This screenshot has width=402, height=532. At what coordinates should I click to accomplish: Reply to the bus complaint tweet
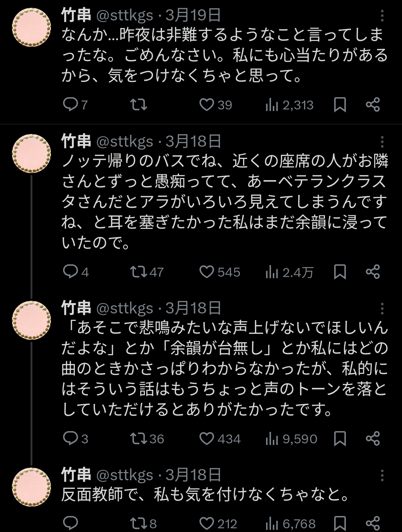click(x=70, y=272)
